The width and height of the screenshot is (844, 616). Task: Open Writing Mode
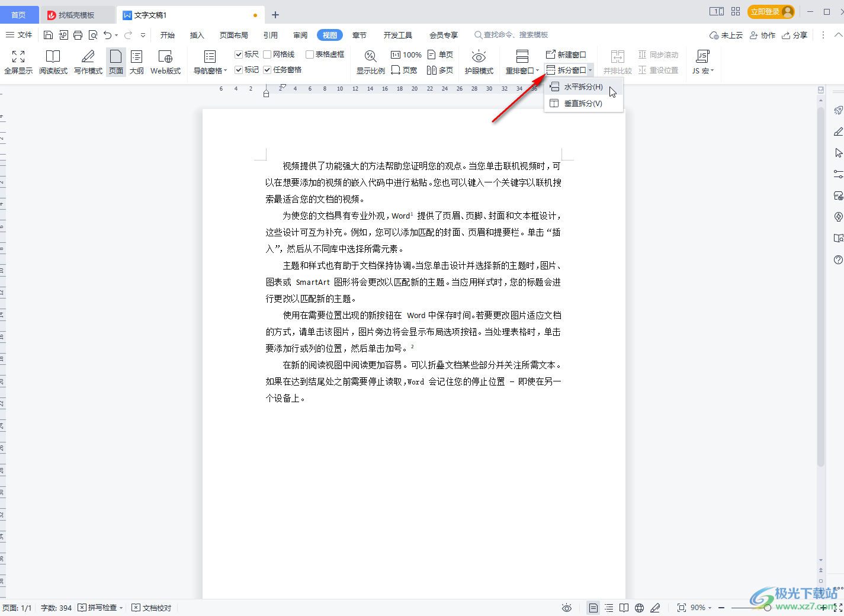tap(88, 62)
